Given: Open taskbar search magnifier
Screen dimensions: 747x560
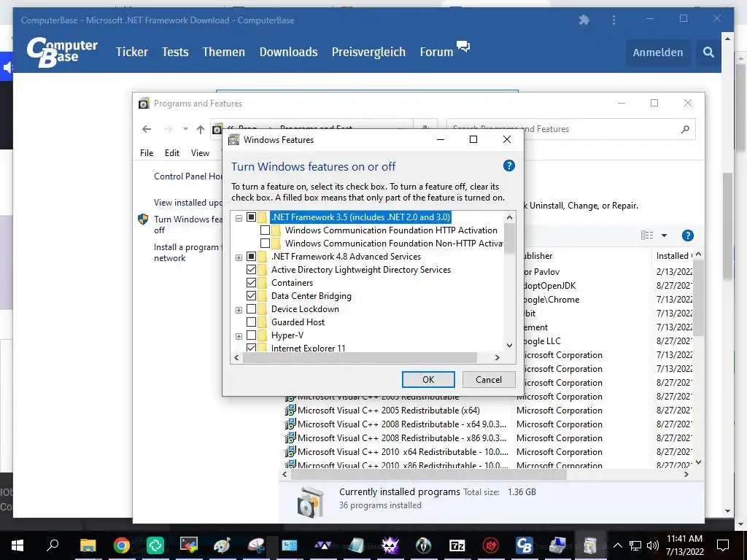Looking at the screenshot, I should click(x=53, y=545).
